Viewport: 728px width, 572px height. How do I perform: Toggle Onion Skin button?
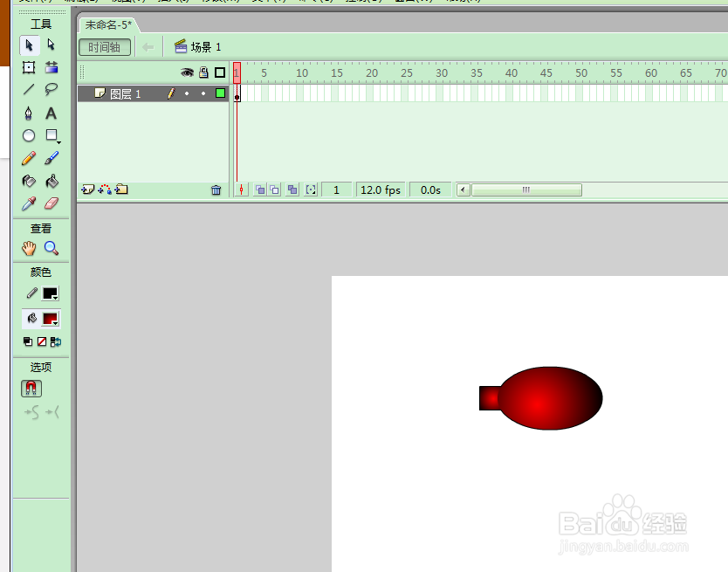(x=260, y=190)
